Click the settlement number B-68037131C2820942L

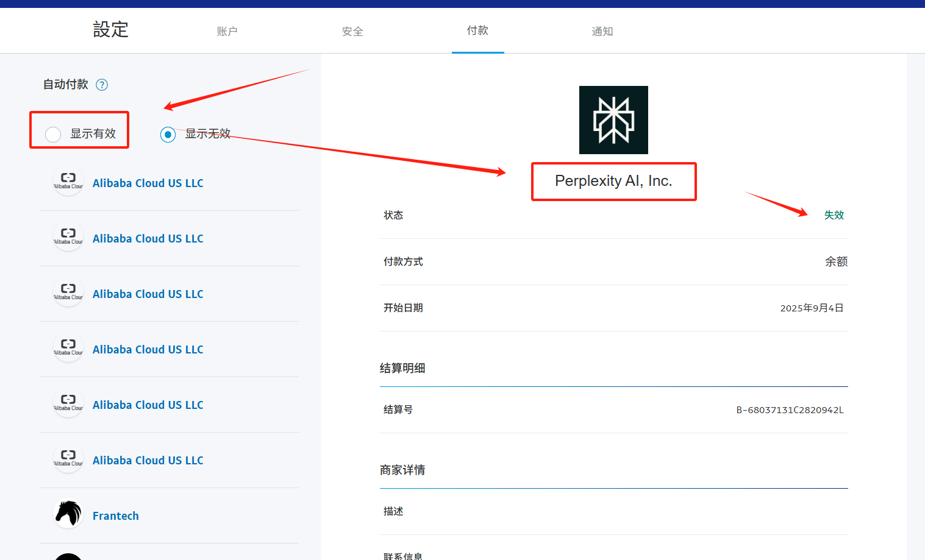pos(790,409)
